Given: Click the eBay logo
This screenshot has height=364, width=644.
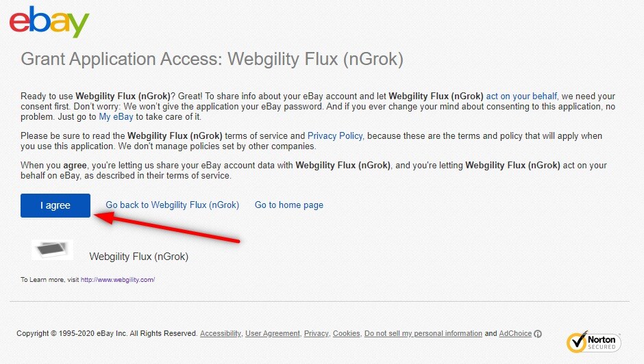Looking at the screenshot, I should [x=49, y=21].
